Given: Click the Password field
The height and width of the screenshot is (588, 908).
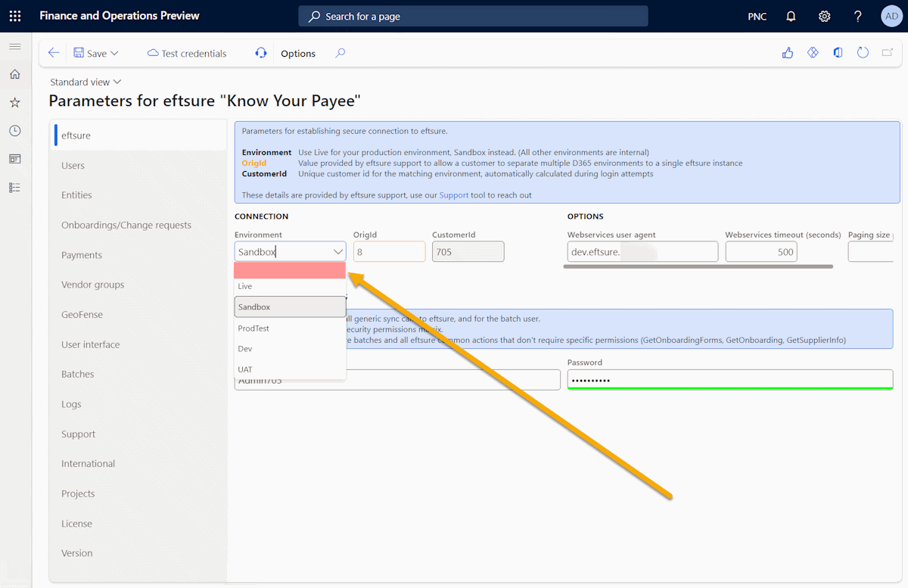Looking at the screenshot, I should click(730, 379).
